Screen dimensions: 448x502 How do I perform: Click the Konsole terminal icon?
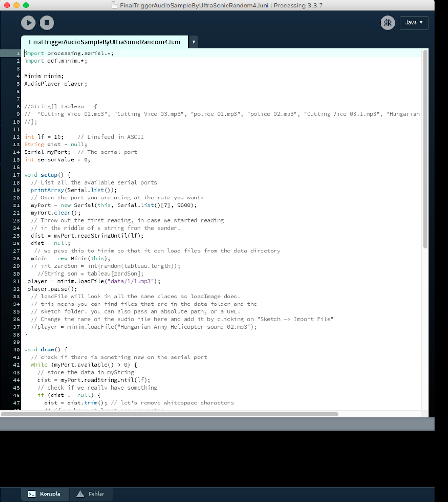32,494
